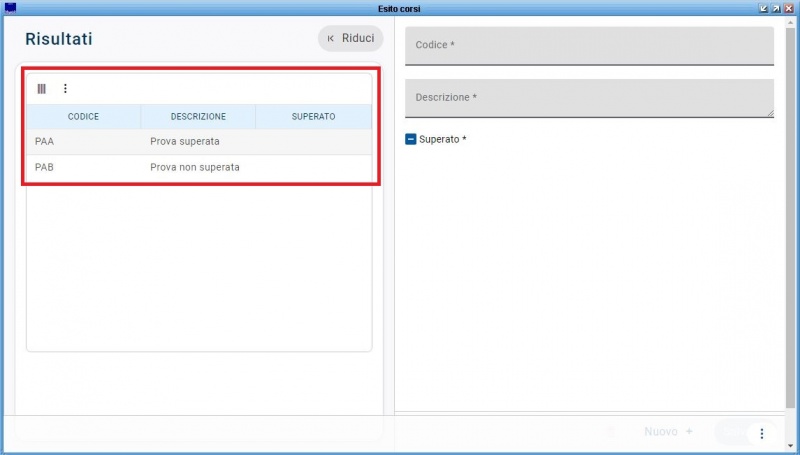Click the minimize-arrow button in the title bar

763,9
